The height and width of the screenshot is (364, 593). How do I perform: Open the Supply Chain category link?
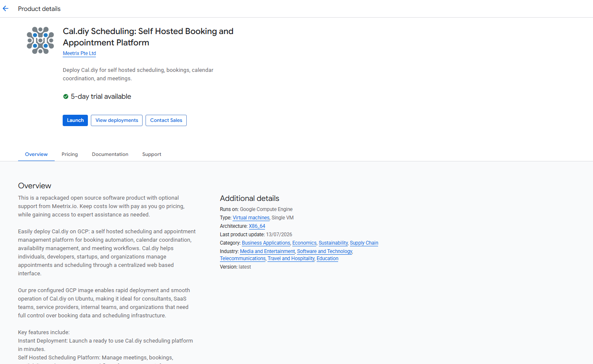(x=364, y=243)
